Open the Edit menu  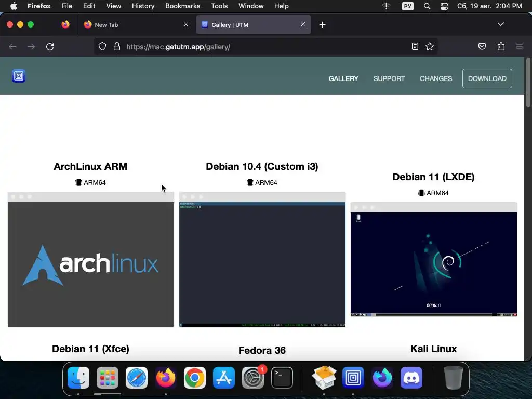click(x=89, y=6)
